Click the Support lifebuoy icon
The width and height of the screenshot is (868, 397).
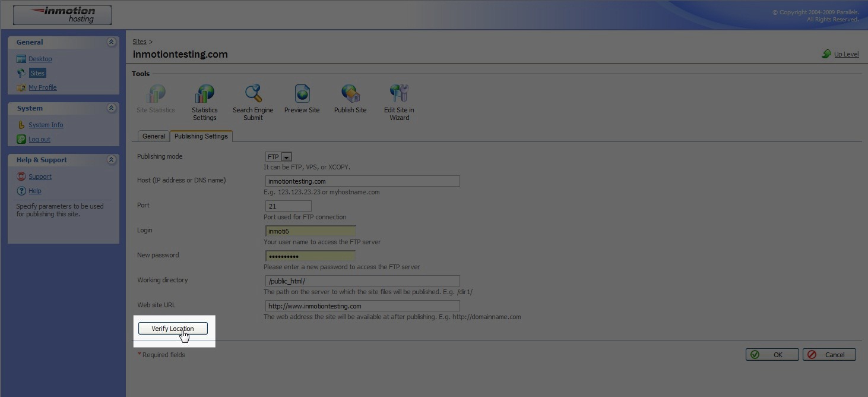click(x=21, y=177)
